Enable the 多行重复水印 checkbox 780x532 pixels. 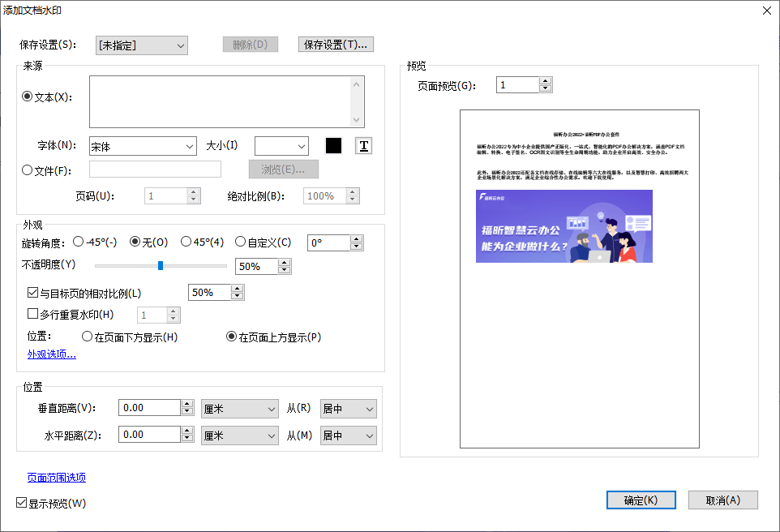pos(32,314)
